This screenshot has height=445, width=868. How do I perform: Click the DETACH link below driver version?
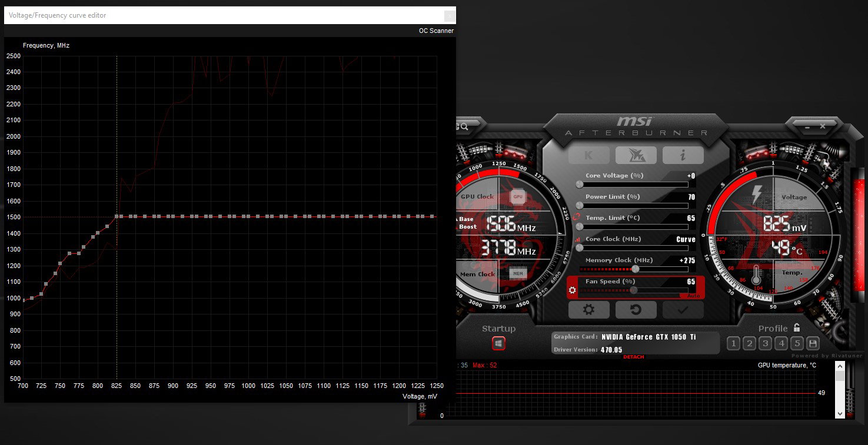tap(634, 357)
